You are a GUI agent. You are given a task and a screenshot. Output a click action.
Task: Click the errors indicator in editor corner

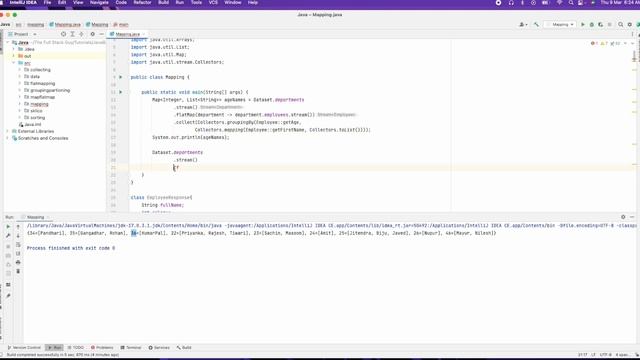[594, 43]
